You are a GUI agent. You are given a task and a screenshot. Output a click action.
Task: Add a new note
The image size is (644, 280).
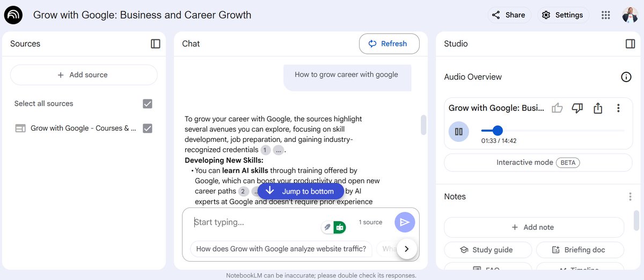pyautogui.click(x=534, y=227)
